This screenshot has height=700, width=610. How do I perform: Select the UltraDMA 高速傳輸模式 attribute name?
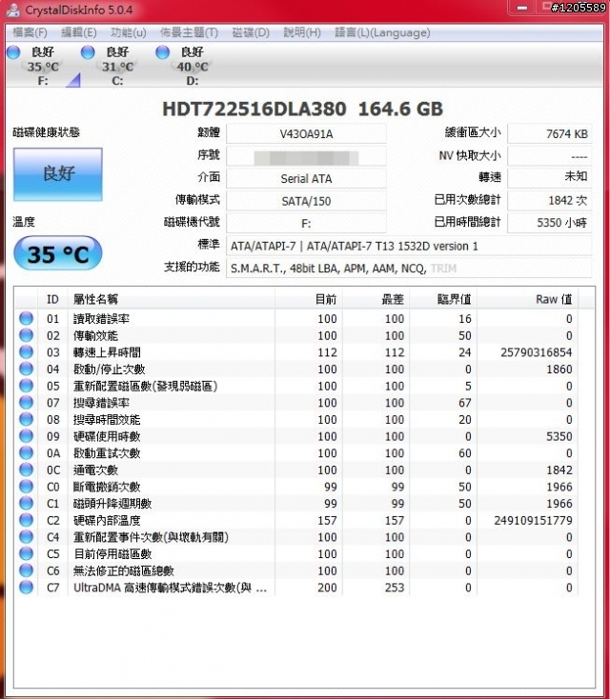click(x=170, y=588)
